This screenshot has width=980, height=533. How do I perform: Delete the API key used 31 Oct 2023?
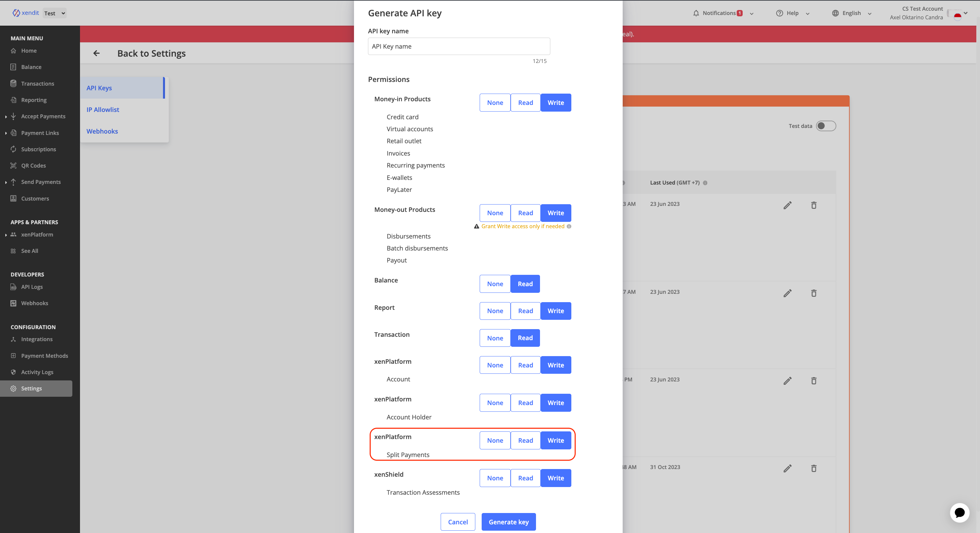(x=814, y=468)
